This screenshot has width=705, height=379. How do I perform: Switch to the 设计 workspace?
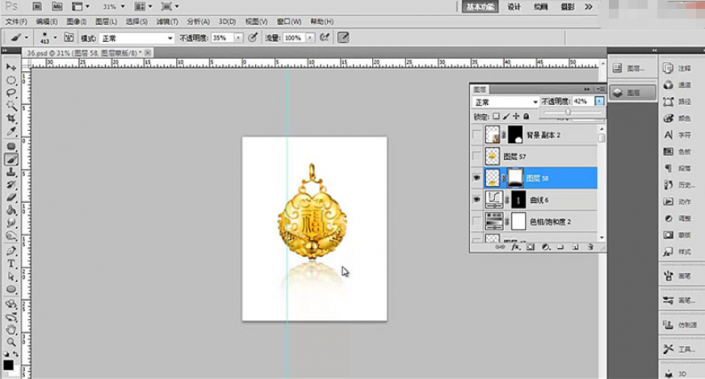point(514,7)
